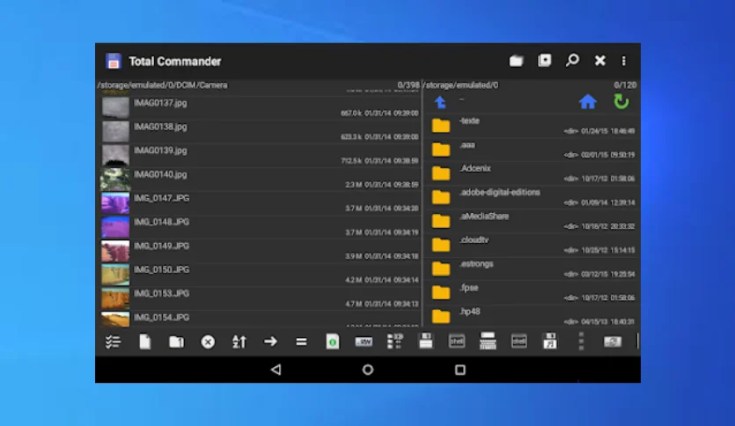Click the new file page icon
The image size is (735, 426).
click(x=145, y=342)
